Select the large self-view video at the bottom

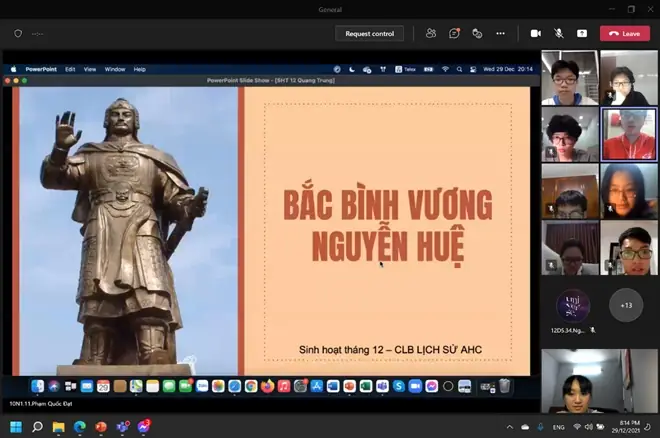tap(599, 381)
